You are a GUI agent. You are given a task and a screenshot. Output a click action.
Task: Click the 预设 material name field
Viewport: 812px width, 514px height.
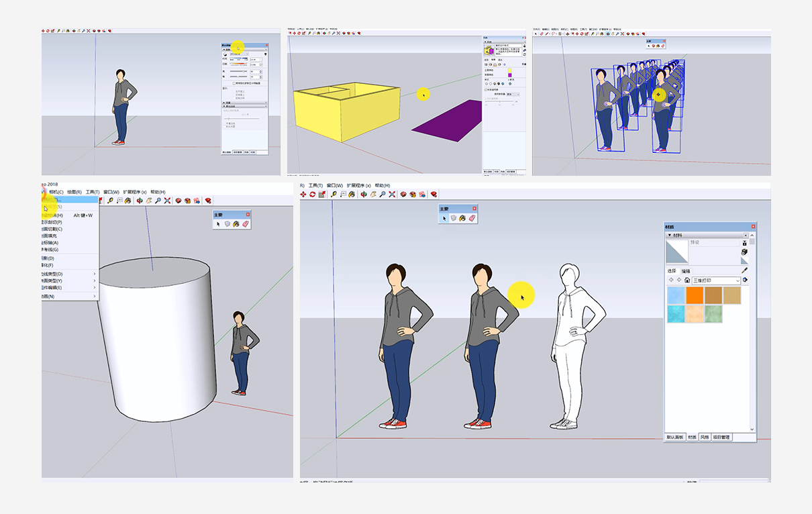713,242
